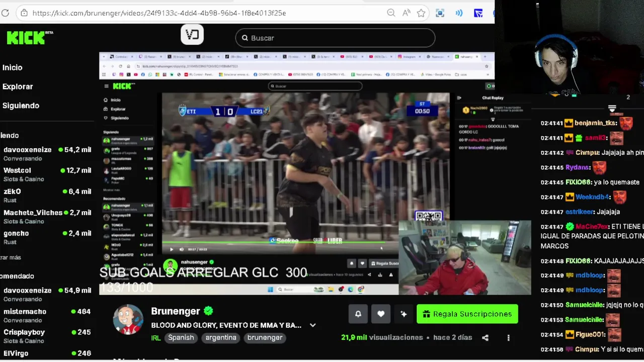
Task: Open Machete_Vilches channel in sidebar
Action: coord(46,217)
